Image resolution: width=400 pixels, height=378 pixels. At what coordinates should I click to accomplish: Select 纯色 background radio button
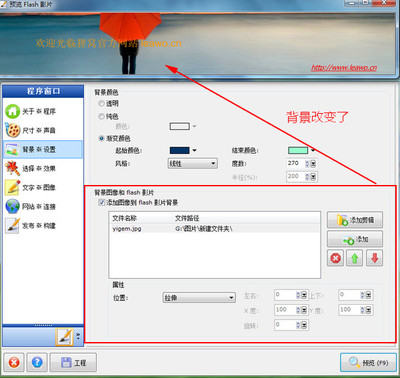tap(102, 116)
